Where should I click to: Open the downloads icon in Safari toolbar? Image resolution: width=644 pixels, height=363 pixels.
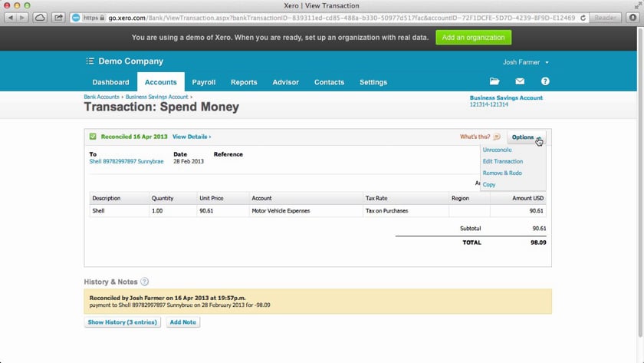tap(633, 18)
